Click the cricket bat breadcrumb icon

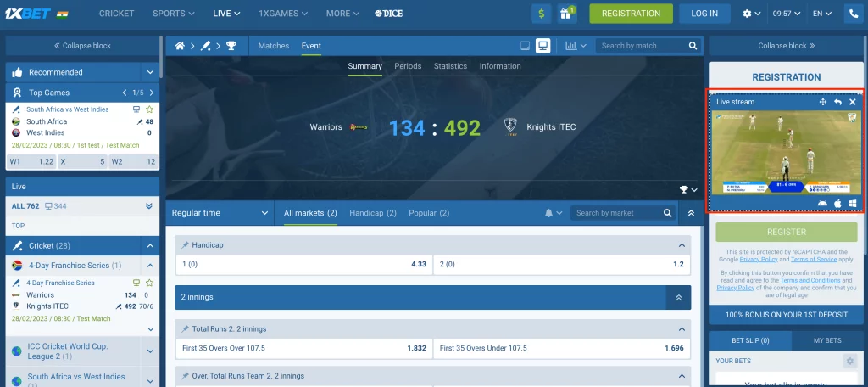[205, 46]
